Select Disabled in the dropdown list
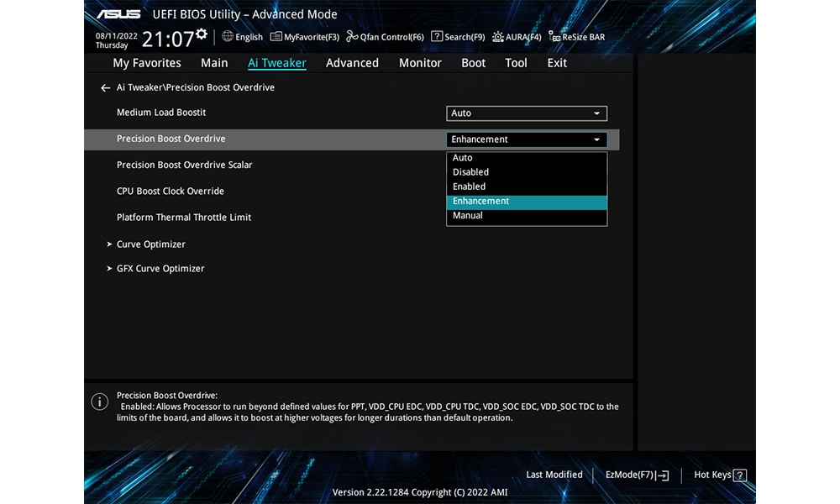The height and width of the screenshot is (504, 840). [x=527, y=172]
